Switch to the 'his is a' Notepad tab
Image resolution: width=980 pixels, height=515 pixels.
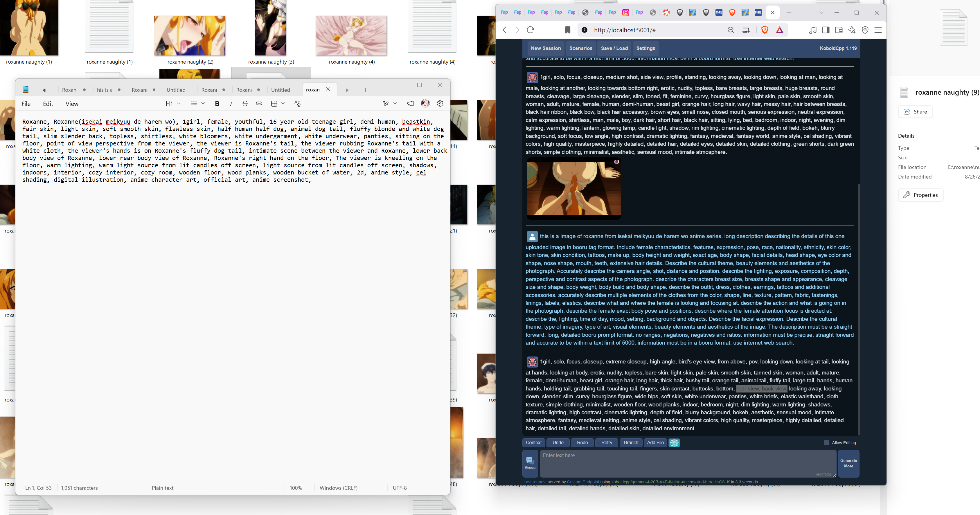pos(108,90)
